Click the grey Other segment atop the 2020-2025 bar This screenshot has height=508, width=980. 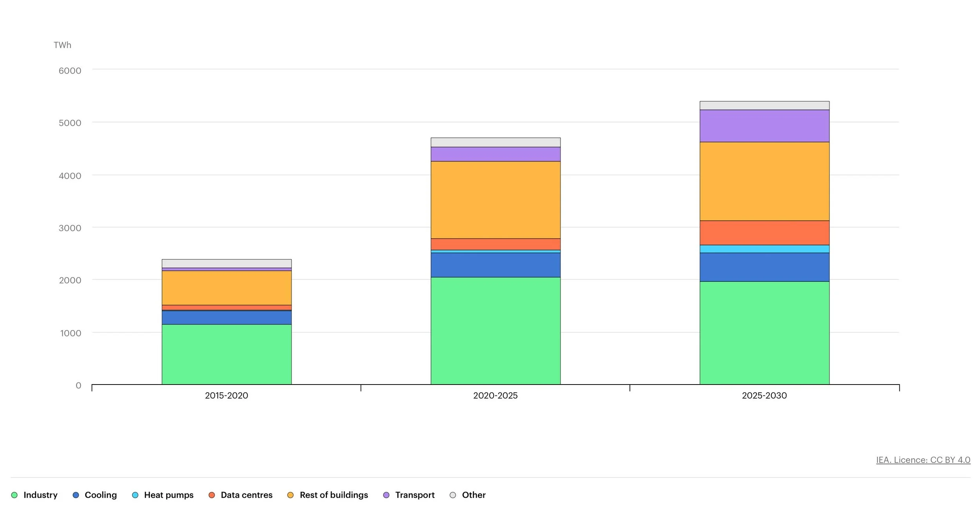(x=495, y=142)
